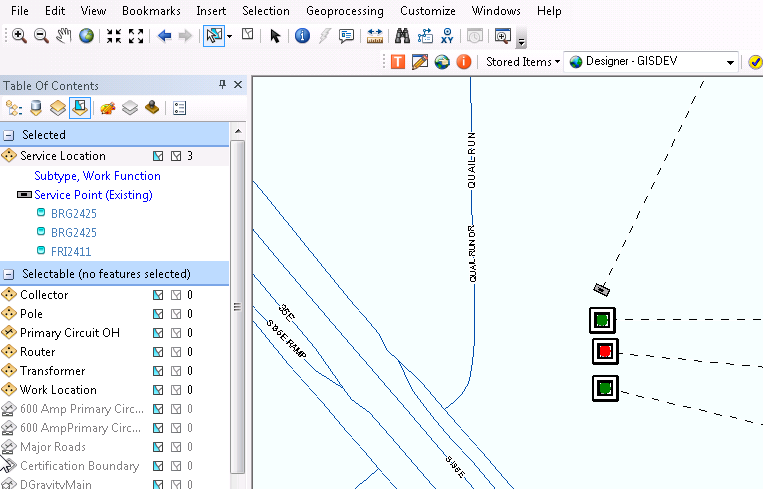Open Find binoculars tool

pyautogui.click(x=402, y=36)
